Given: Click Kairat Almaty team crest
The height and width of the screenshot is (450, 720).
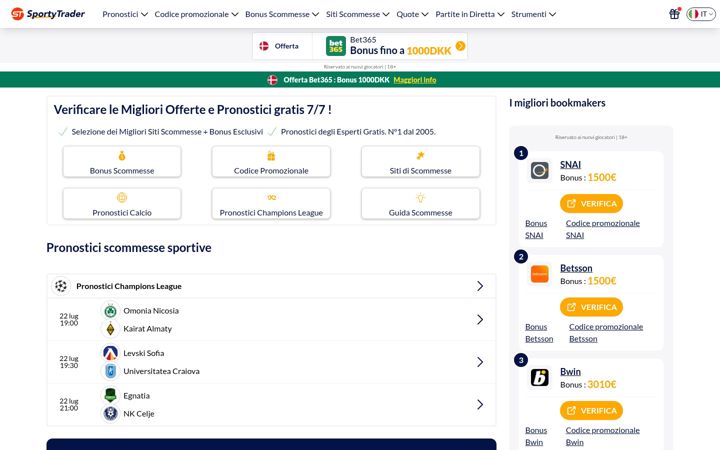Looking at the screenshot, I should [110, 329].
